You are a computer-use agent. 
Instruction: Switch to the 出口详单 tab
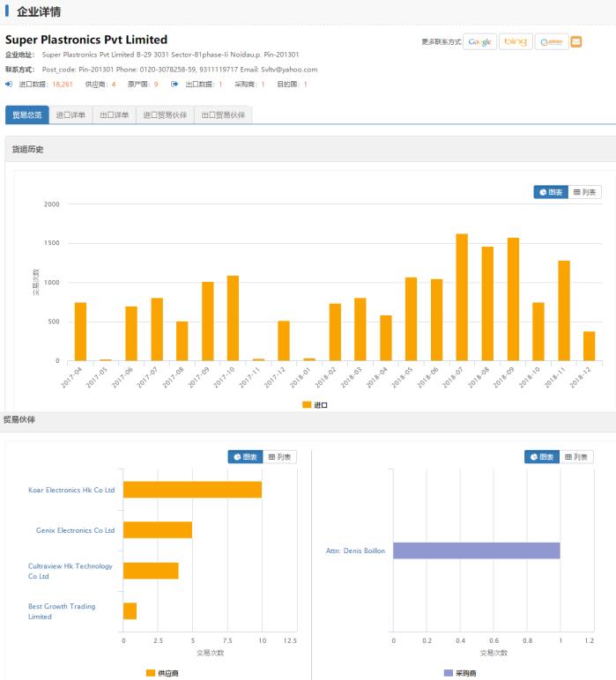click(x=114, y=115)
